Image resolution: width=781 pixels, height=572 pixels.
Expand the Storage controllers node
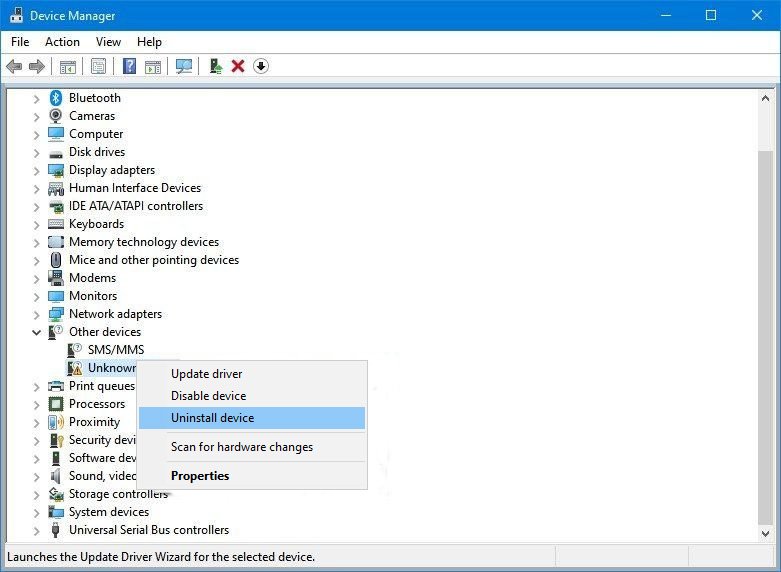[36, 495]
